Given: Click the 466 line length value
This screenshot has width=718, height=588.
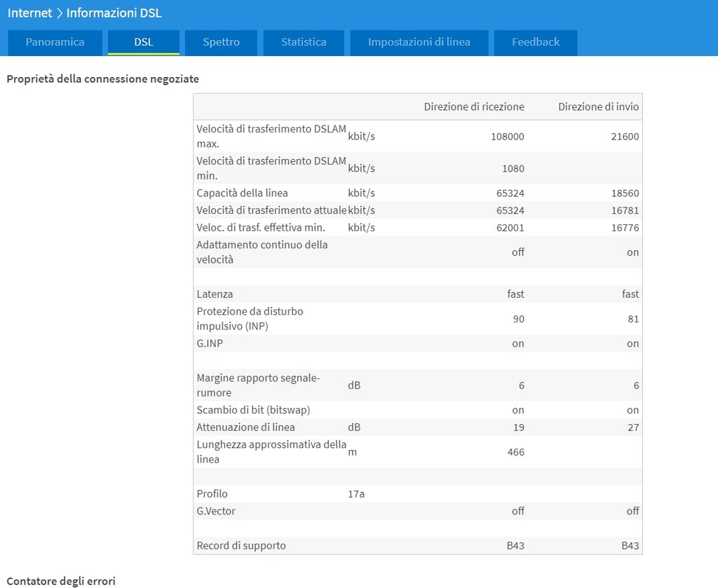Looking at the screenshot, I should 515,452.
